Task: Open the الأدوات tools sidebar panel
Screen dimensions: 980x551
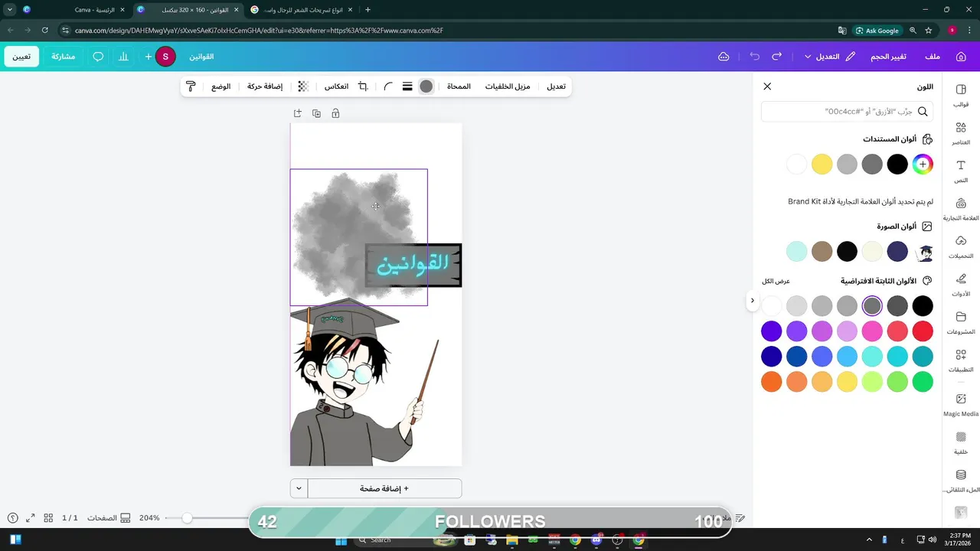Action: pyautogui.click(x=961, y=285)
